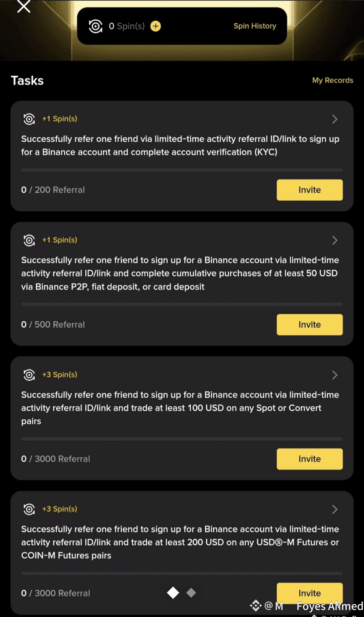Select the white diamond page indicator
The width and height of the screenshot is (364, 617).
pyautogui.click(x=173, y=593)
